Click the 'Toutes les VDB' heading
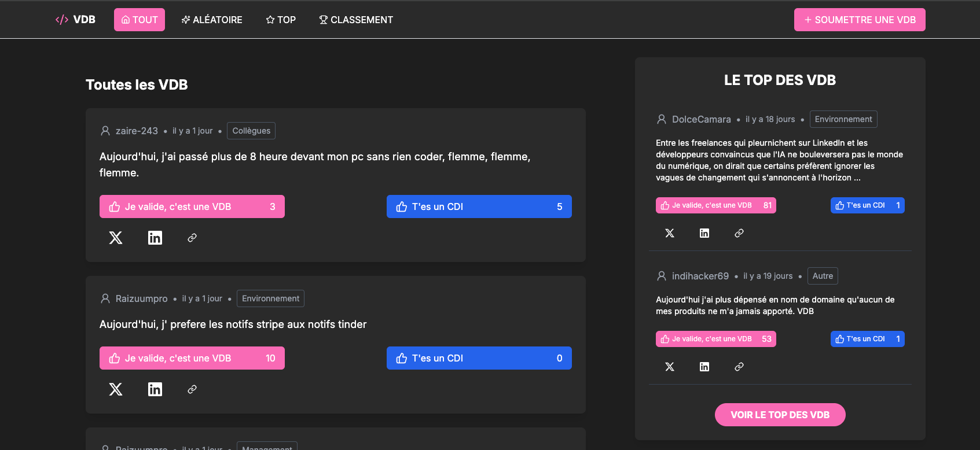This screenshot has height=450, width=980. (137, 84)
